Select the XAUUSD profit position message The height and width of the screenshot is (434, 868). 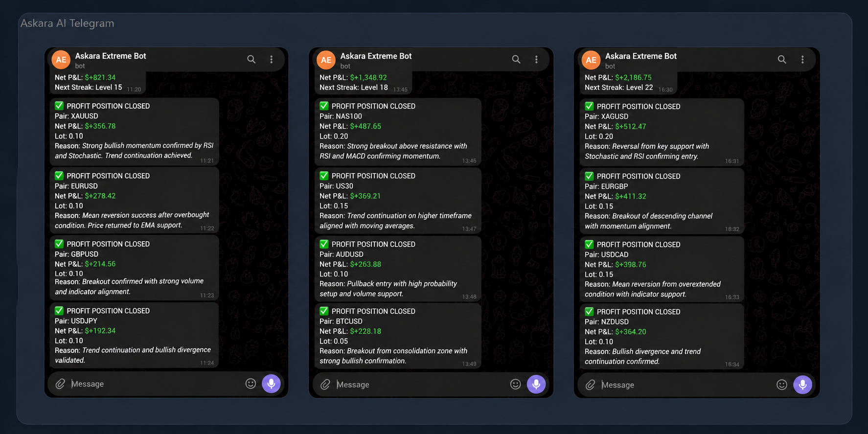(134, 131)
